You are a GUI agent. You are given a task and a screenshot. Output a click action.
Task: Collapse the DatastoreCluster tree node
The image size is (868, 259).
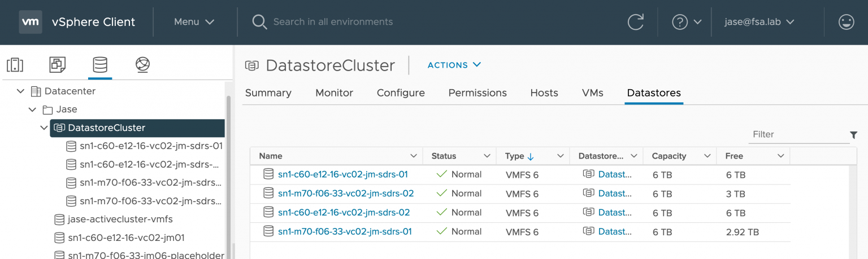44,128
